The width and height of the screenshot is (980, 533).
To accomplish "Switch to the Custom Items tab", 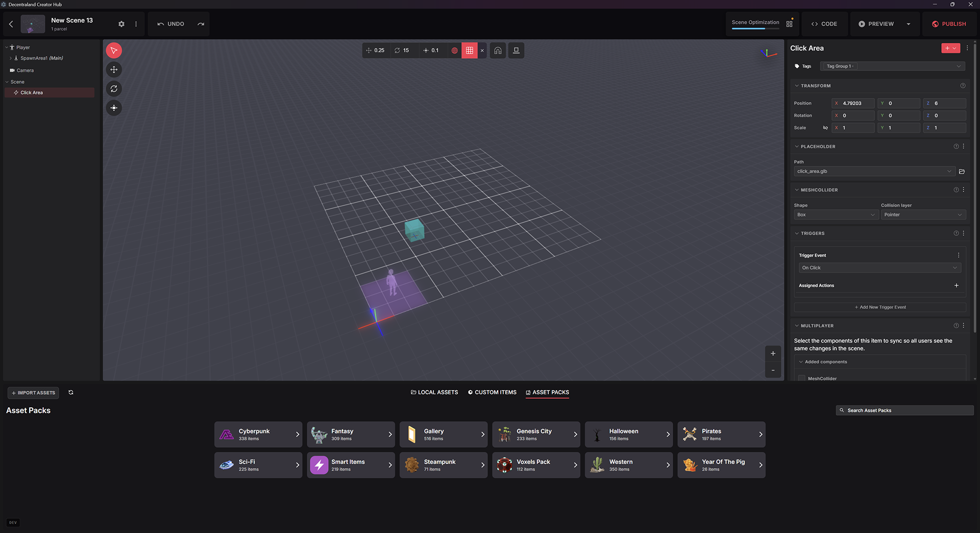I will (492, 393).
